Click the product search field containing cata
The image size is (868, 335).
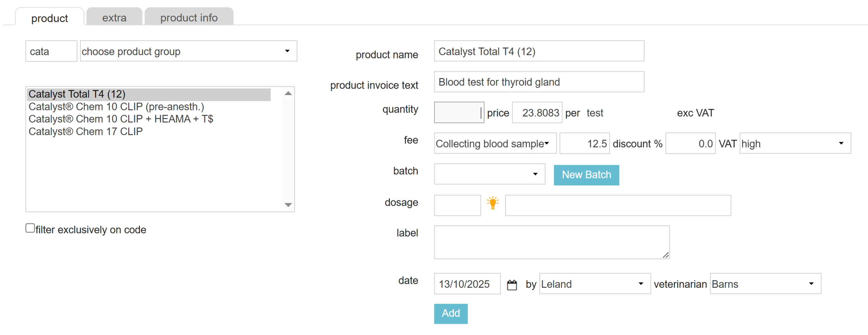pos(51,51)
